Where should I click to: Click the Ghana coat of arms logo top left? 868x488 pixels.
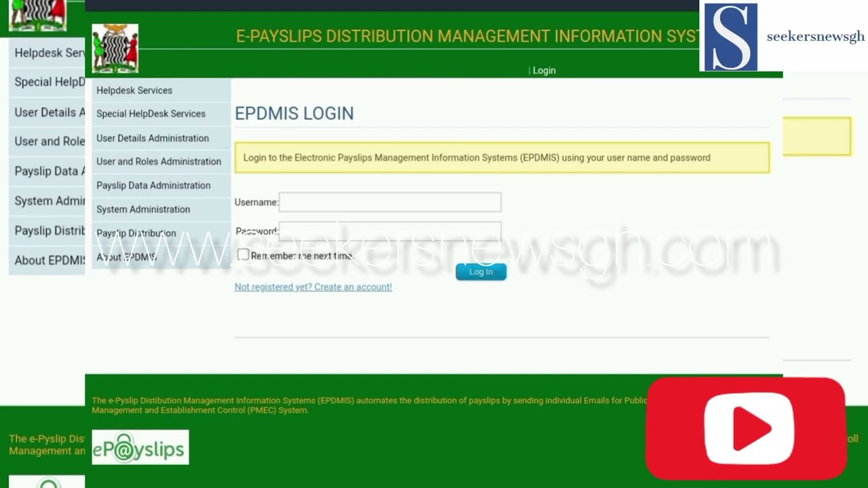point(37,15)
